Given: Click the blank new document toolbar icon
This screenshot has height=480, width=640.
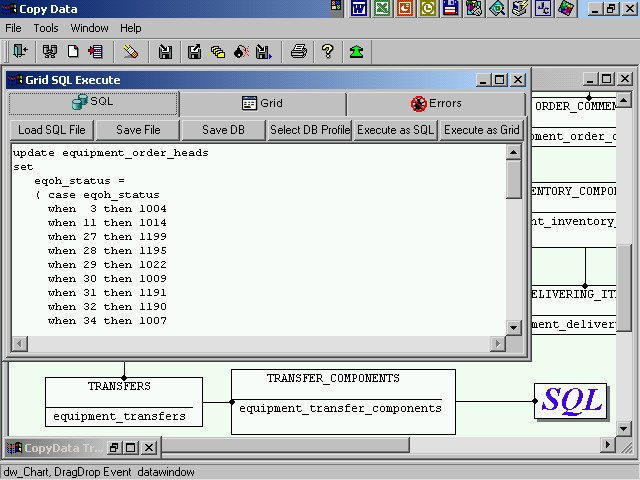Looking at the screenshot, I should (73, 51).
